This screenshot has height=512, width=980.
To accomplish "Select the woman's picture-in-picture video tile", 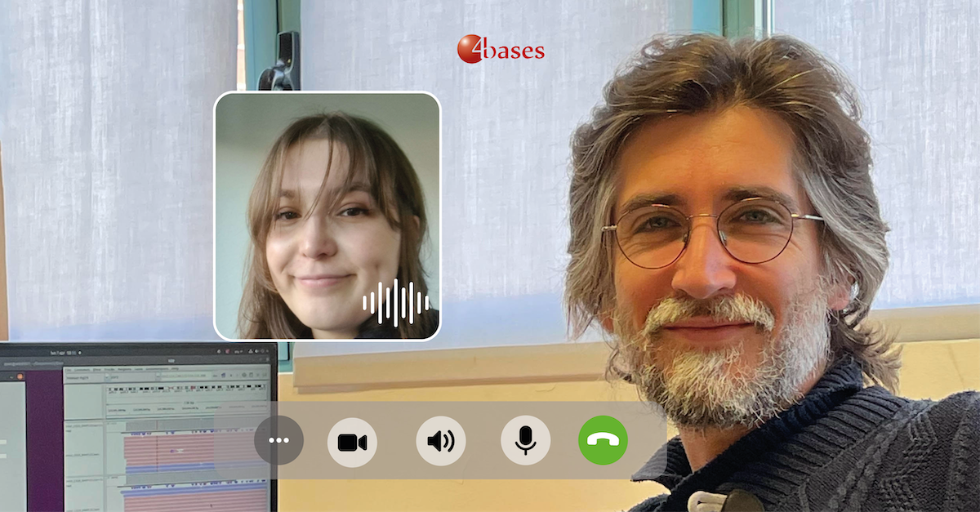I will 327,204.
